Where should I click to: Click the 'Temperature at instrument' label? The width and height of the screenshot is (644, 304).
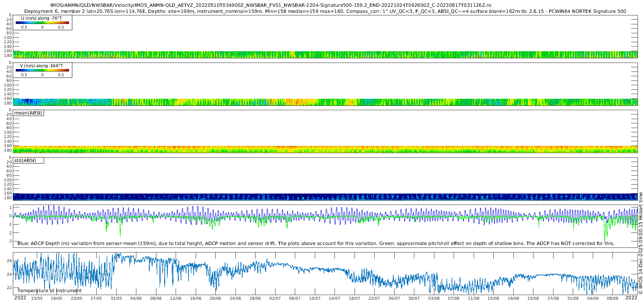49,291
